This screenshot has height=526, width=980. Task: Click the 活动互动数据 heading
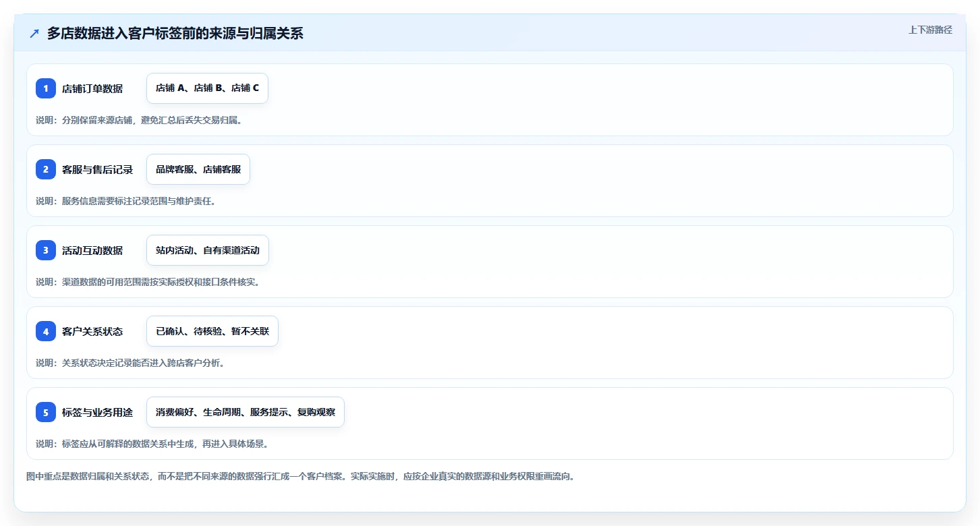(x=92, y=250)
